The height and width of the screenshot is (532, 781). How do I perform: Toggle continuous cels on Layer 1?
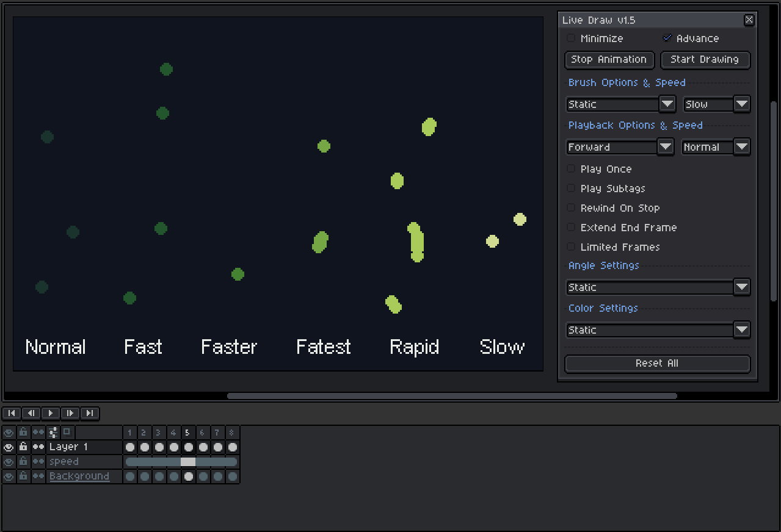(x=38, y=447)
